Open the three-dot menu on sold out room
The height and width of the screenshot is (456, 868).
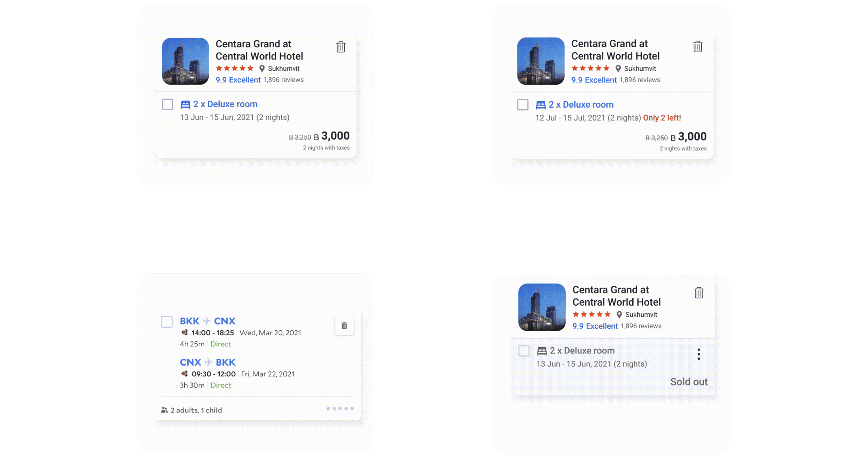[698, 354]
